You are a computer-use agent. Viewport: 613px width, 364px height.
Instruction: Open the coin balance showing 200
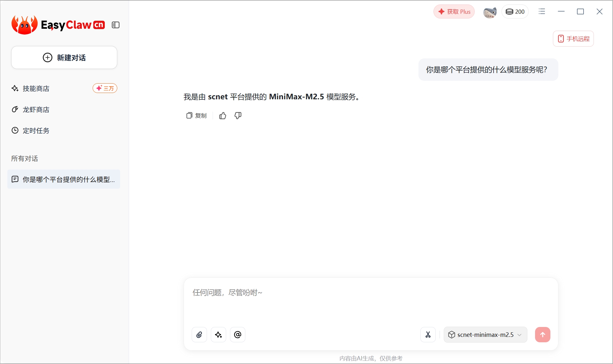515,11
